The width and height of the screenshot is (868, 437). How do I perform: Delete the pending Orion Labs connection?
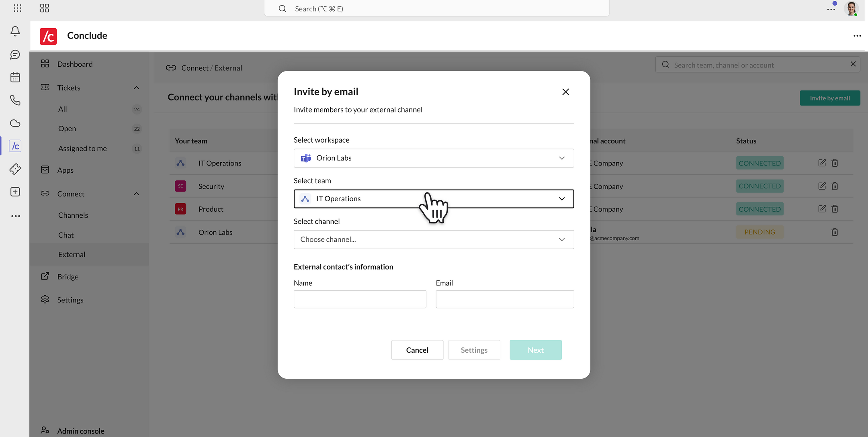point(835,232)
